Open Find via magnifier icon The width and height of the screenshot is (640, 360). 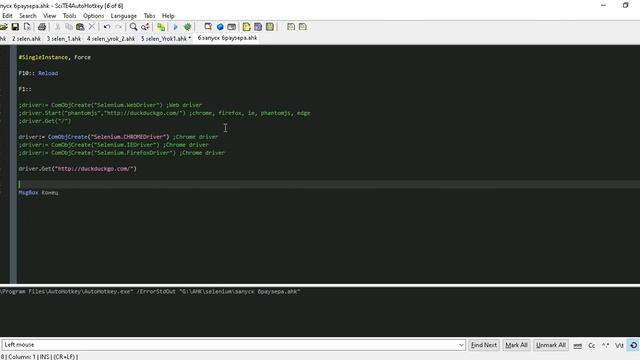tap(133, 27)
